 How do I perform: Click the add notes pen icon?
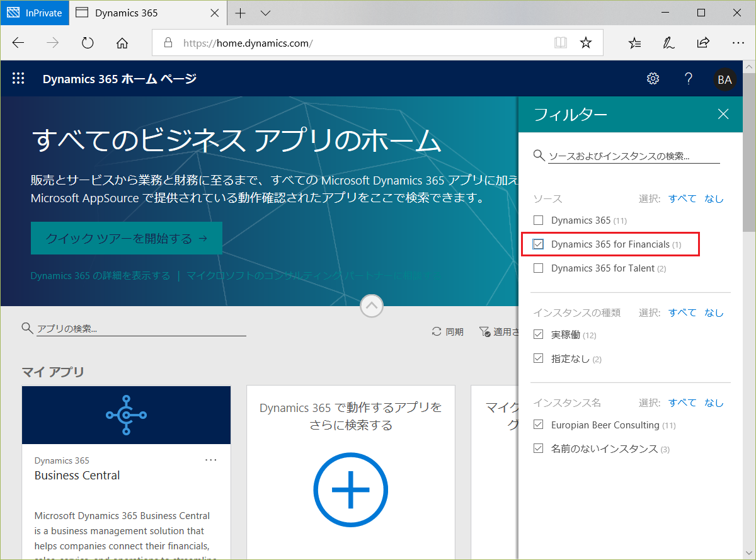click(x=669, y=43)
